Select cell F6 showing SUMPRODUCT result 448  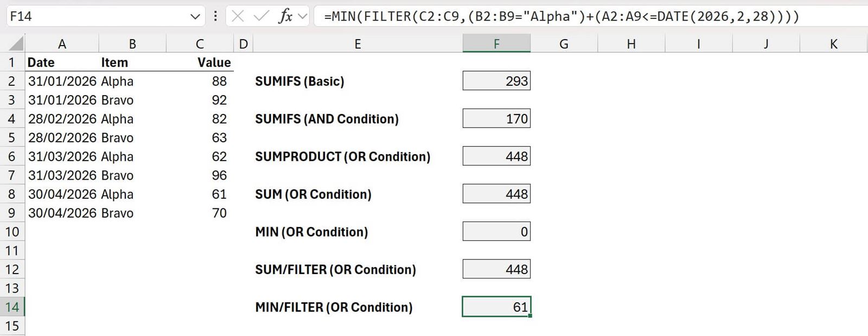pyautogui.click(x=496, y=156)
